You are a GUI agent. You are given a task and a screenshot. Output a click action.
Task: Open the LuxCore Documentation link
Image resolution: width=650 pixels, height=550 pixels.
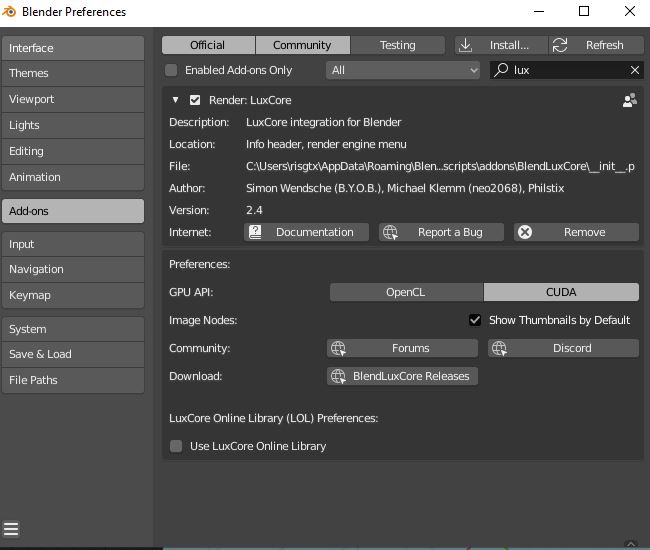coord(306,232)
